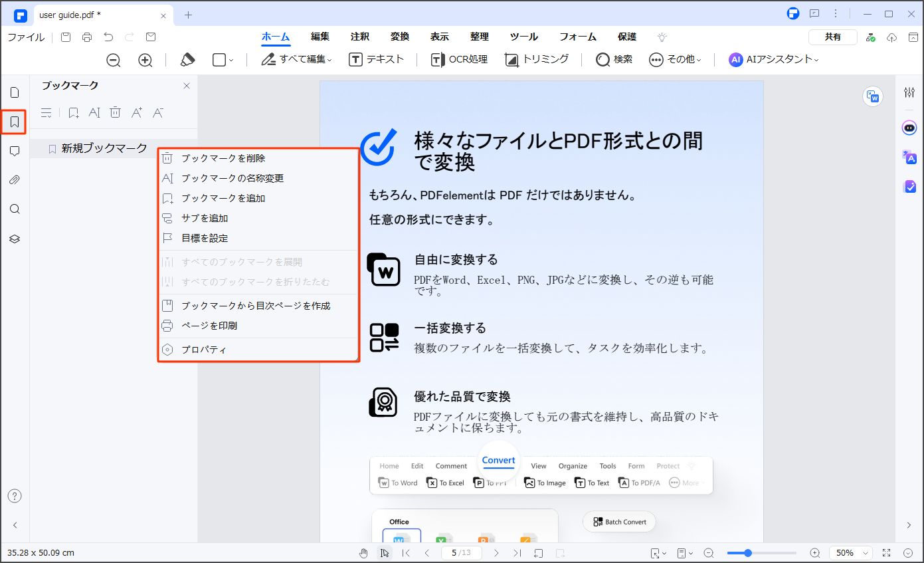Choose ブックマークを追加 from context menu
The width and height of the screenshot is (924, 563).
(x=258, y=198)
